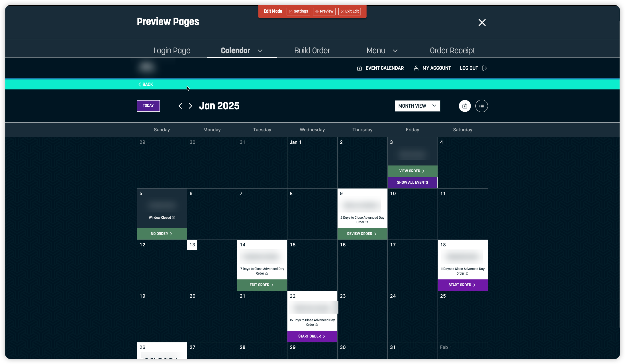
Task: Open My Account user icon
Action: (x=416, y=68)
